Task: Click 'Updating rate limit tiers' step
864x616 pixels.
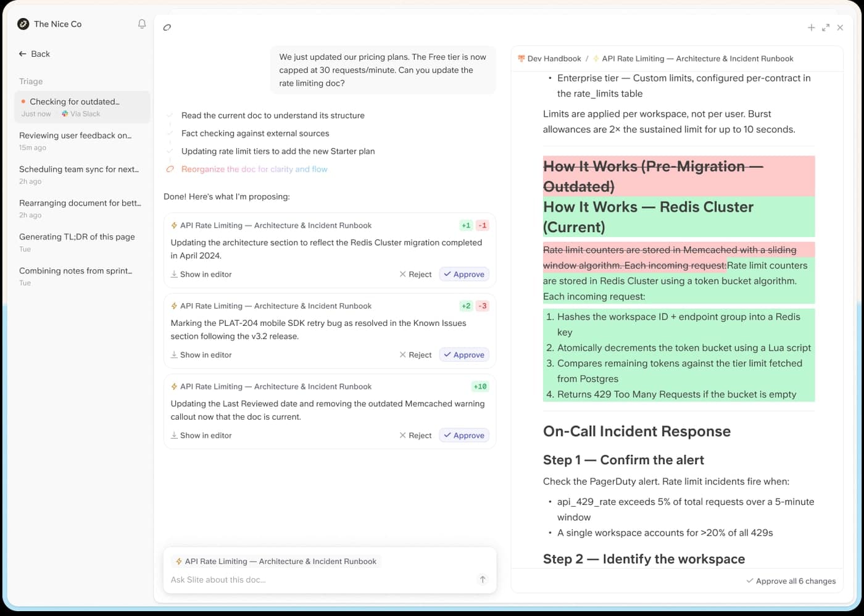Action: point(278,151)
